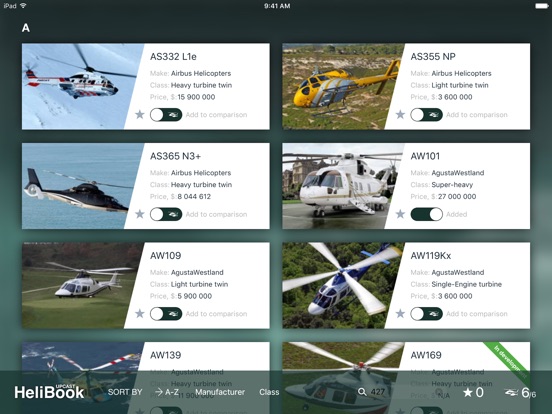Sort list by A-Z
This screenshot has height=414, width=552.
tap(167, 392)
